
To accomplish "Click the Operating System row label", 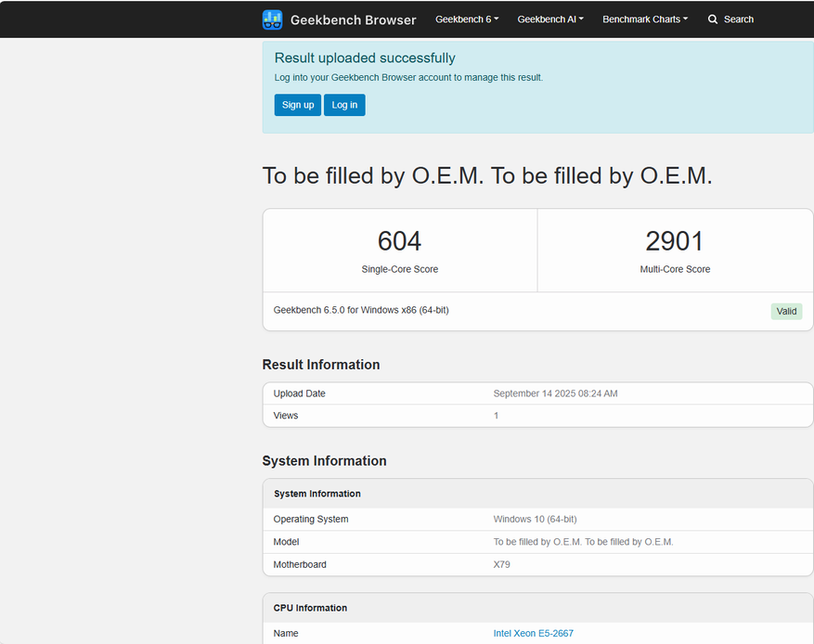I will click(x=310, y=519).
